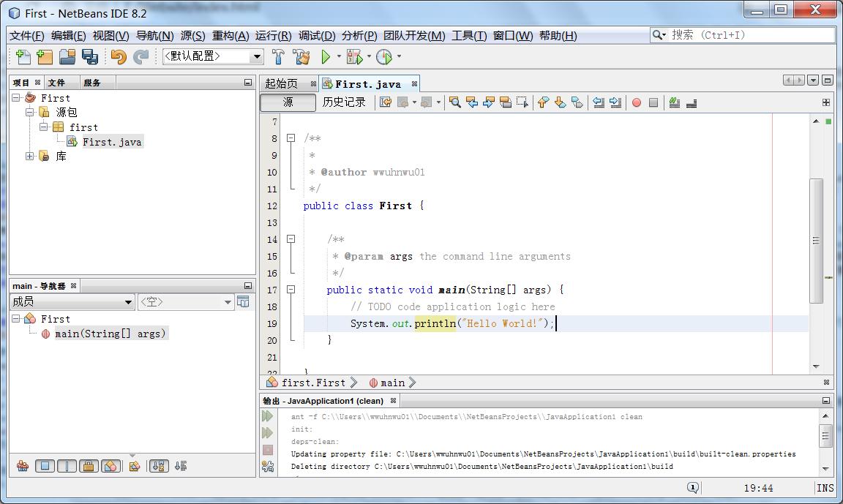Run the project with the green Run icon

coord(325,56)
